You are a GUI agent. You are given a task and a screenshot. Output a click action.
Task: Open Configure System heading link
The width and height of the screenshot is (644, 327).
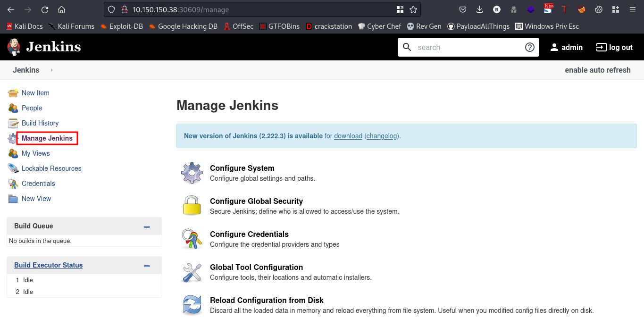point(242,168)
